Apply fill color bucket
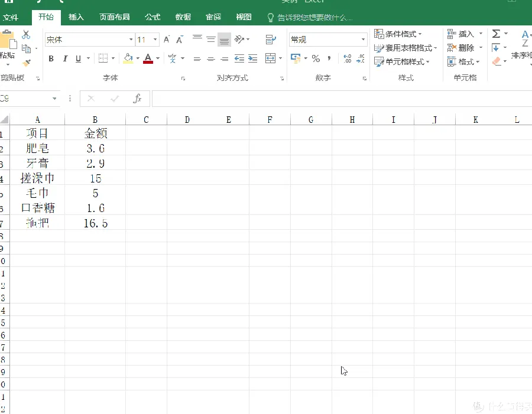The height and width of the screenshot is (414, 532). 128,58
